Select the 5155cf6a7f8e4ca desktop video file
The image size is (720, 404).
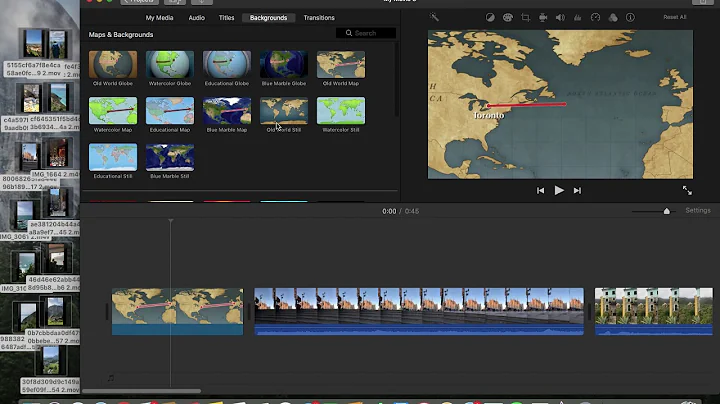tap(33, 53)
